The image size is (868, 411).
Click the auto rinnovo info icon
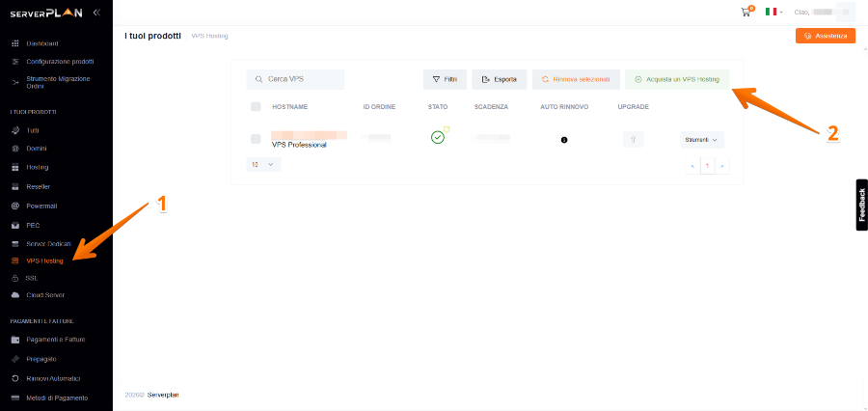tap(564, 140)
